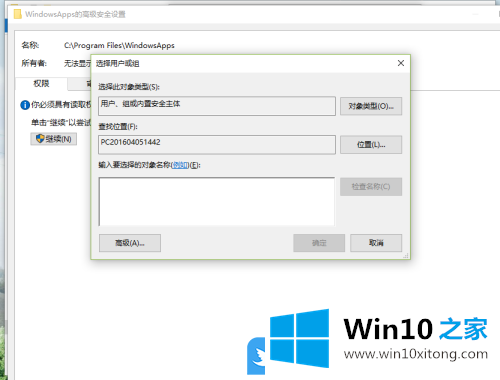Click the 选择此对象类型(S): label
The image size is (500, 380).
point(129,87)
